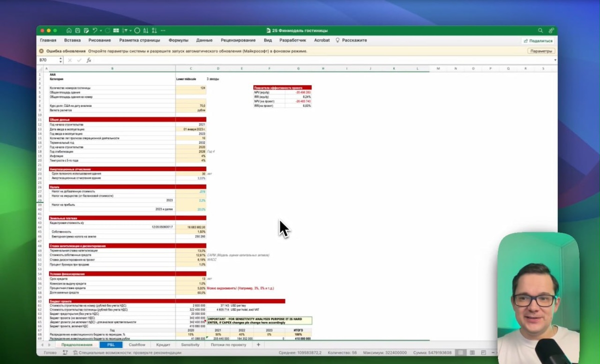Image resolution: width=600 pixels, height=364 pixels.
Task: Click the Undo arrow icon
Action: pyautogui.click(x=95, y=30)
